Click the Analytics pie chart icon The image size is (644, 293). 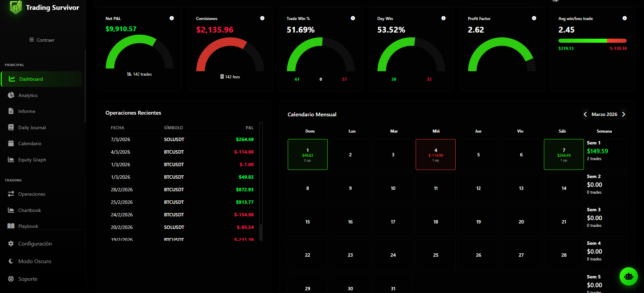[x=11, y=95]
